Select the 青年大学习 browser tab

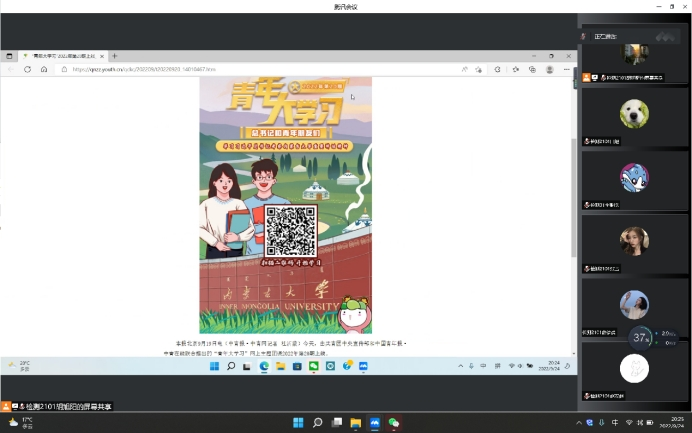coord(65,56)
